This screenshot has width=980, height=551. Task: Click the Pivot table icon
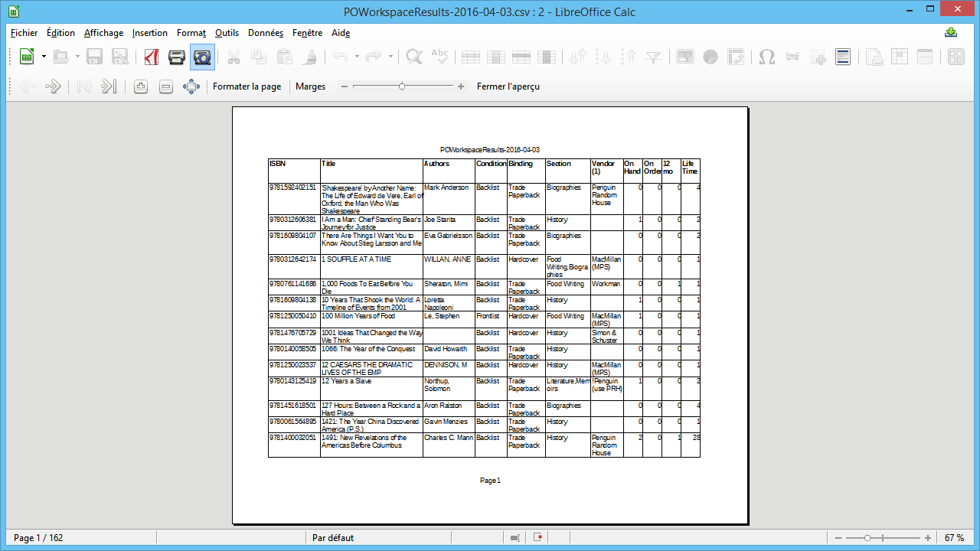click(735, 57)
